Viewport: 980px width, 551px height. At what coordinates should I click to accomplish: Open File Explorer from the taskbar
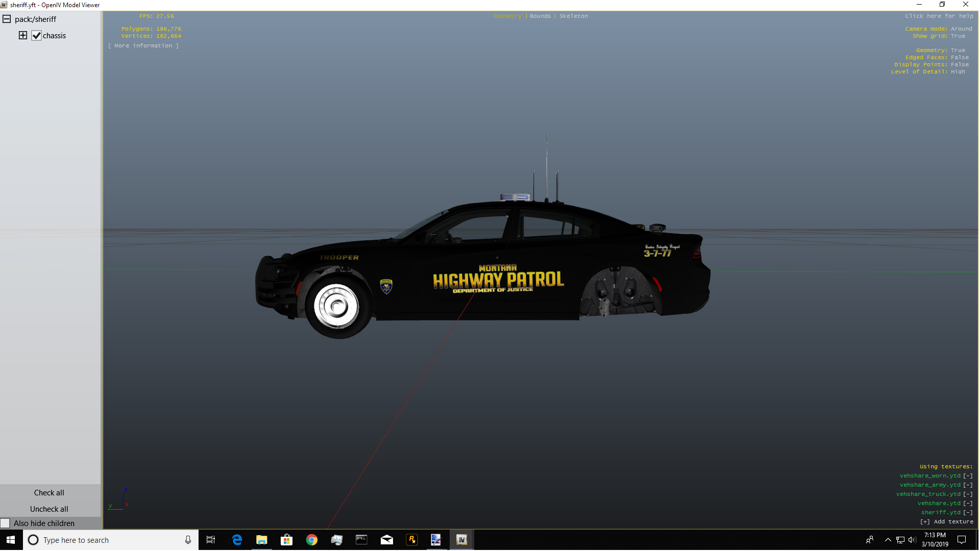point(261,540)
